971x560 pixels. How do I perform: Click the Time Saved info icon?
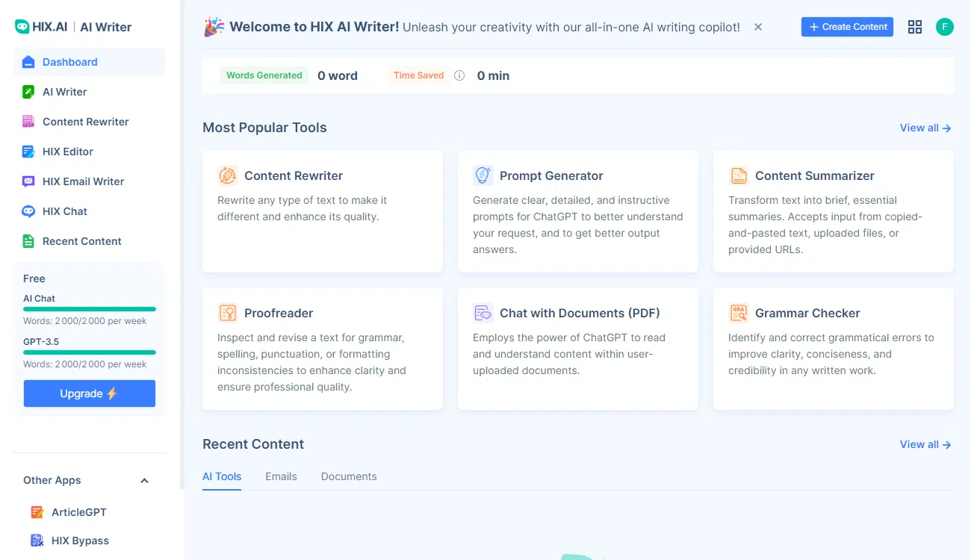coord(459,75)
